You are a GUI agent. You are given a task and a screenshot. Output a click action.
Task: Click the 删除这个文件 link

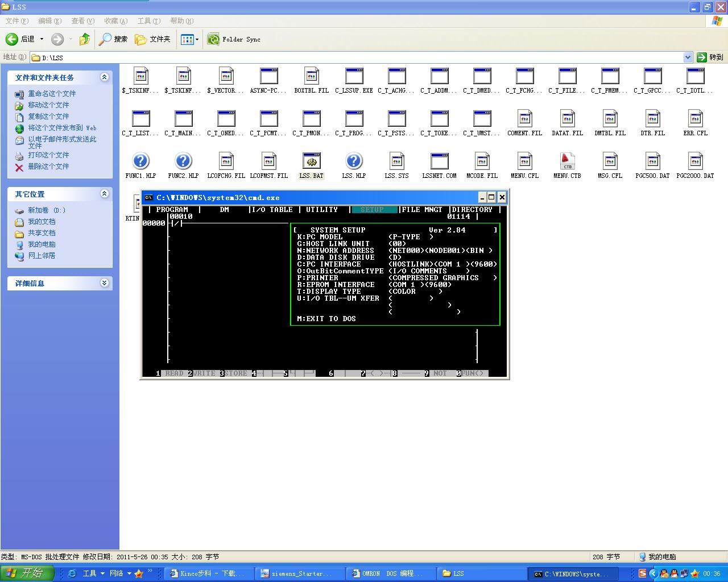point(48,167)
